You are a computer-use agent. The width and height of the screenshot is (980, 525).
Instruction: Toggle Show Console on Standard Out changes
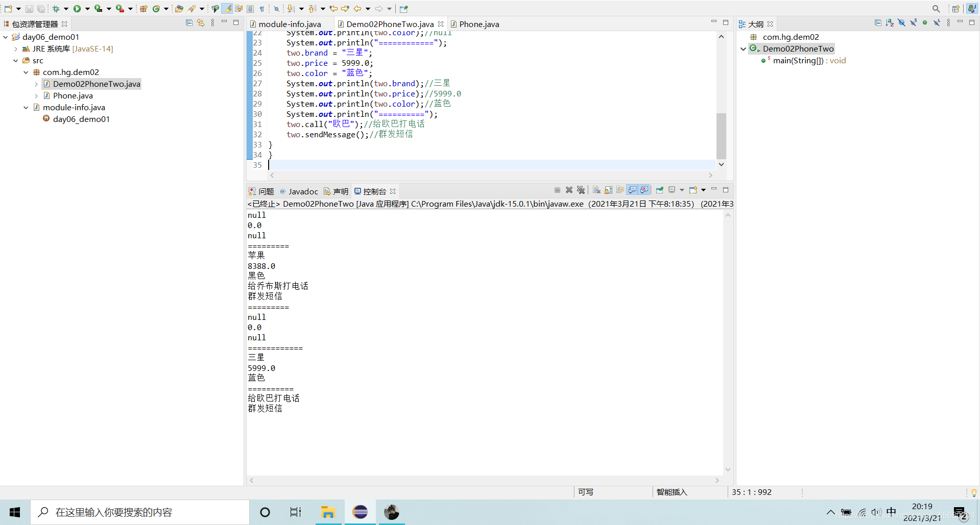point(632,190)
